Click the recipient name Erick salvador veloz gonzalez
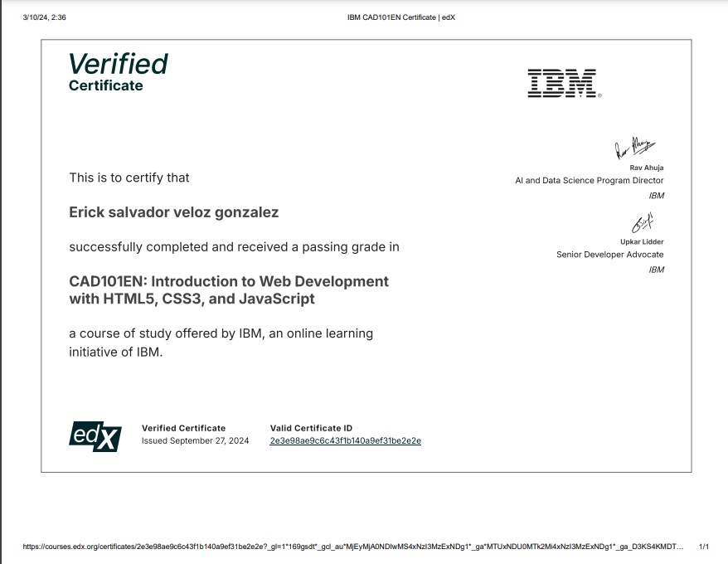The image size is (728, 564). click(x=174, y=212)
